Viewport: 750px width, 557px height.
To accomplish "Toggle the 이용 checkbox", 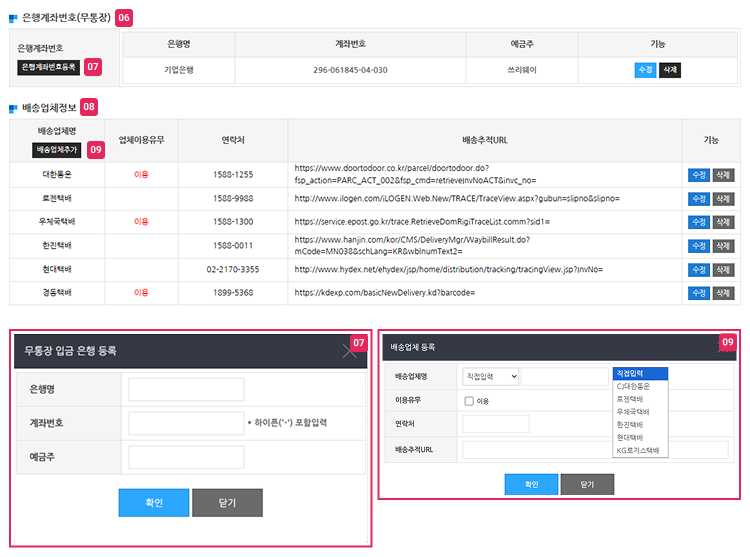I will tap(469, 401).
